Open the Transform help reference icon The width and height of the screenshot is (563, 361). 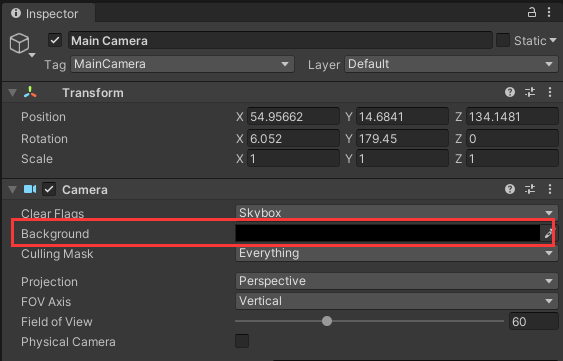(x=510, y=92)
